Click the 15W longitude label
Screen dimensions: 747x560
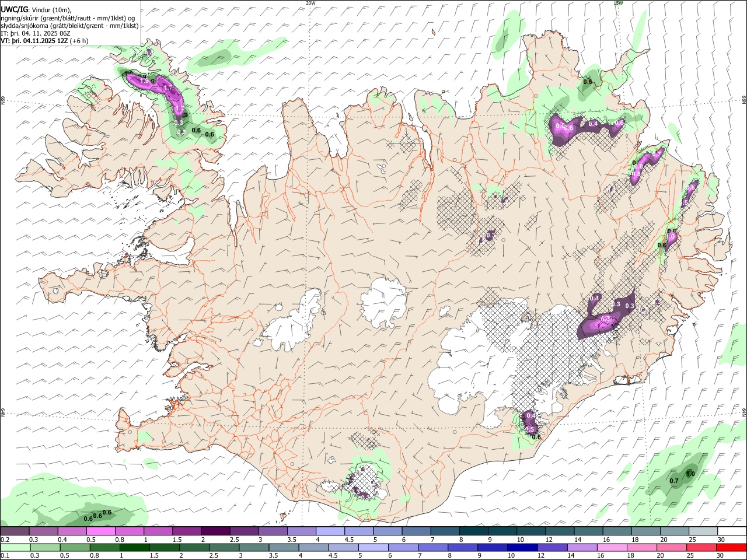click(x=618, y=3)
